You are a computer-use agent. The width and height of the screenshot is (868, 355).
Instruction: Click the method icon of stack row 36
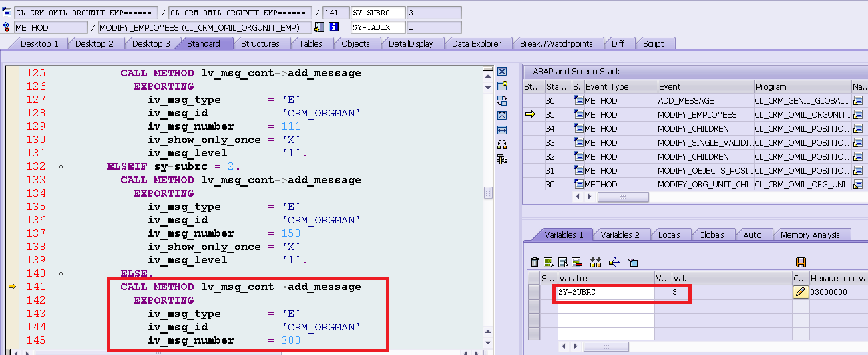point(578,100)
